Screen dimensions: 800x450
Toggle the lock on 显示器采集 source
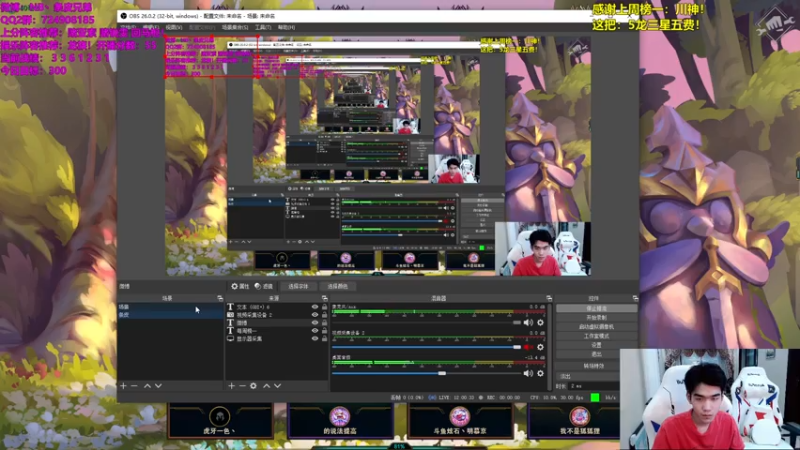point(324,338)
